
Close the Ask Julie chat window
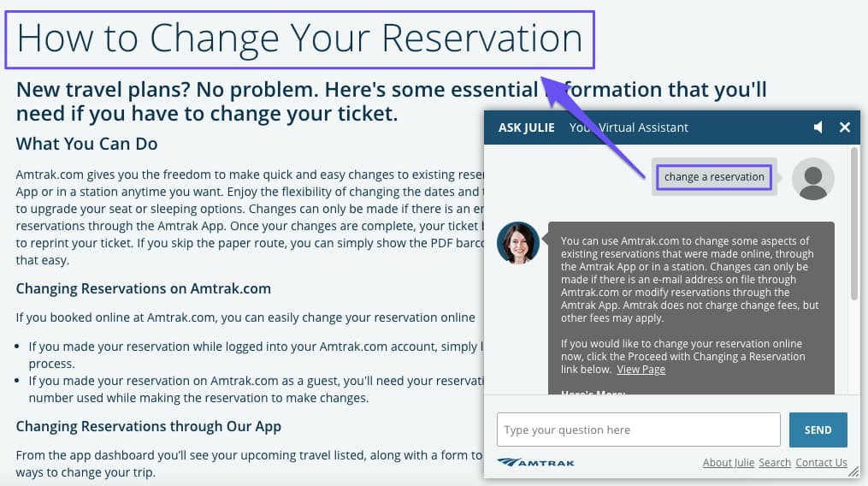point(845,127)
